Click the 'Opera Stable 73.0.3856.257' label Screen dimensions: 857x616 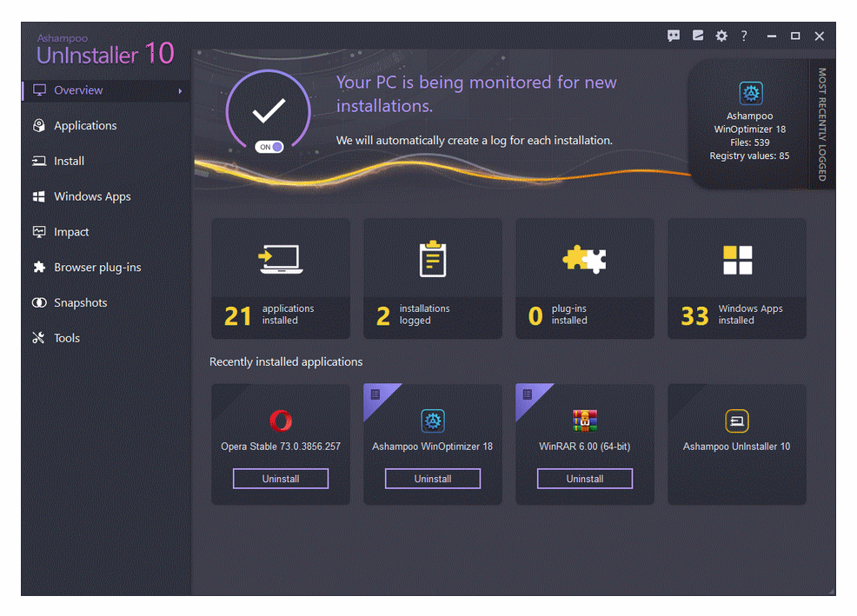coord(281,447)
